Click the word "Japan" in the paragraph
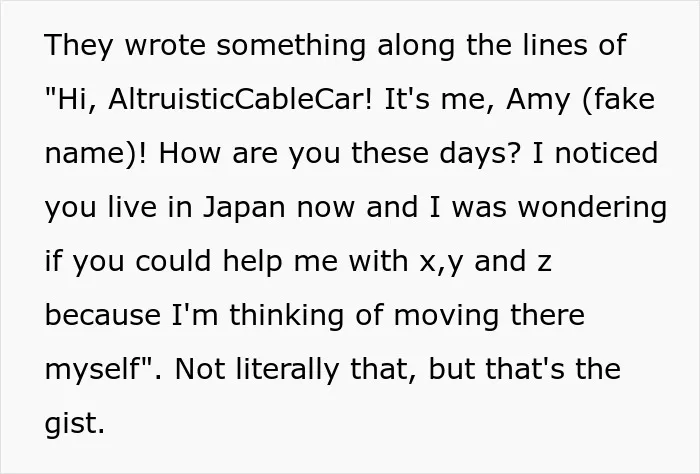The image size is (700, 474). click(244, 209)
